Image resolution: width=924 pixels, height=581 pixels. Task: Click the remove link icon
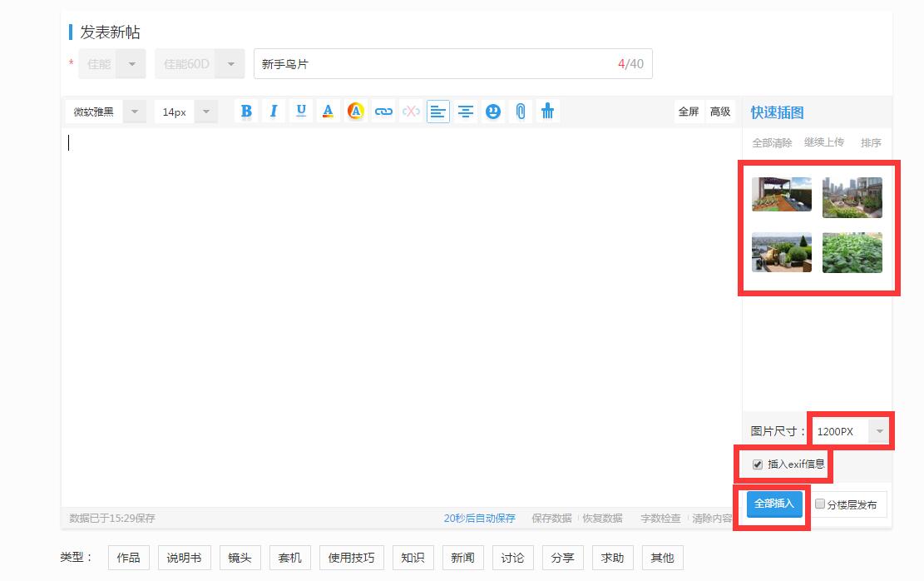click(x=410, y=111)
